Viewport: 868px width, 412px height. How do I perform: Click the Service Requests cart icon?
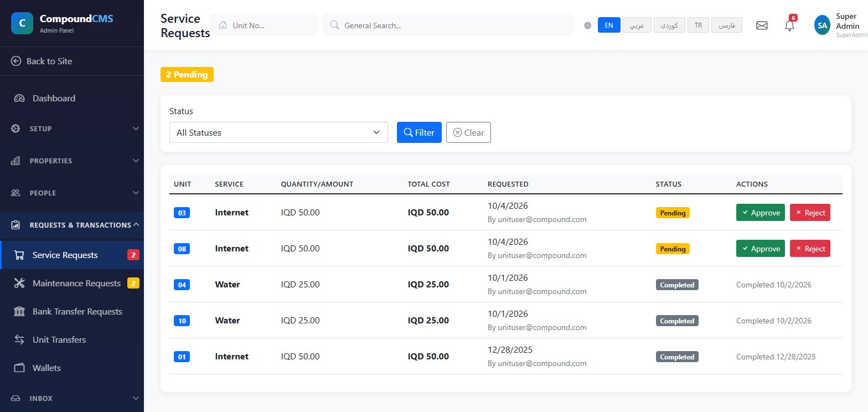coord(19,255)
